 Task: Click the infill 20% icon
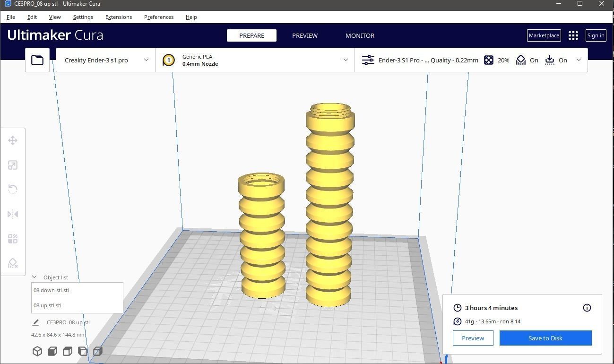pyautogui.click(x=489, y=60)
